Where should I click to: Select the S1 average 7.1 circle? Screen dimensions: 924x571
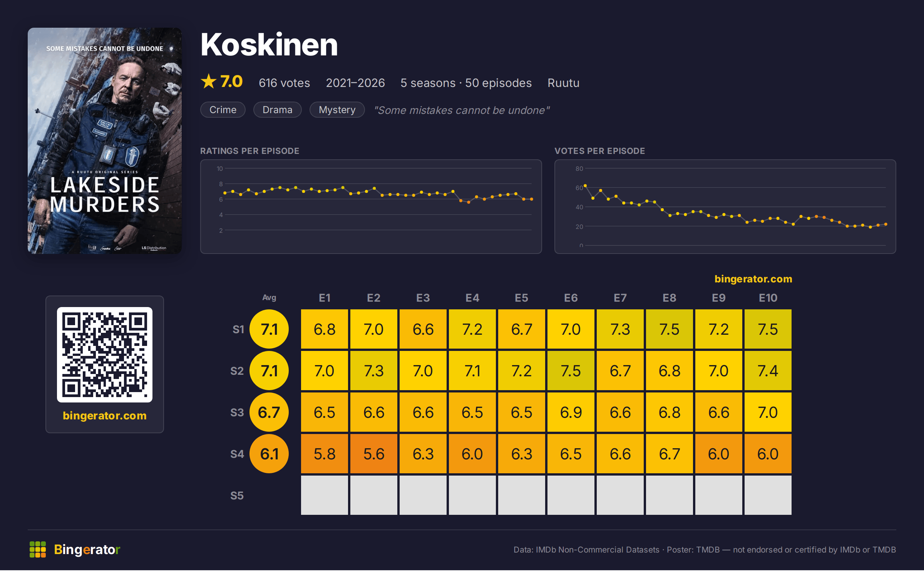tap(269, 329)
